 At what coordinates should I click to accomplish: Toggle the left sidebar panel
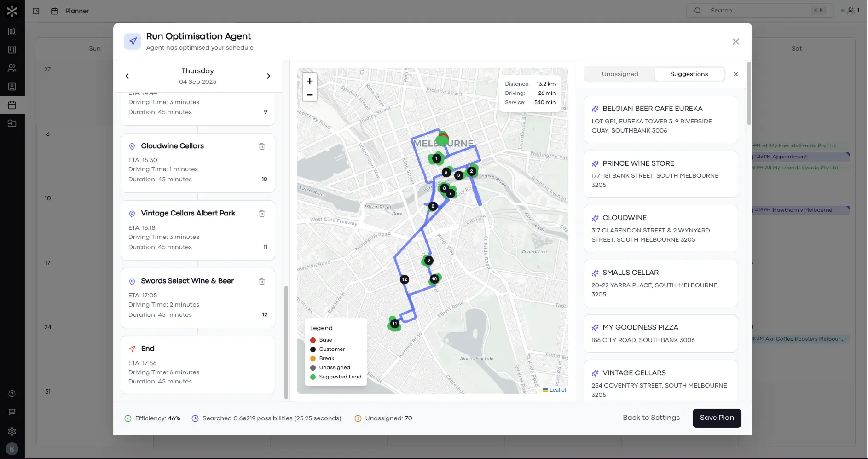(x=36, y=11)
